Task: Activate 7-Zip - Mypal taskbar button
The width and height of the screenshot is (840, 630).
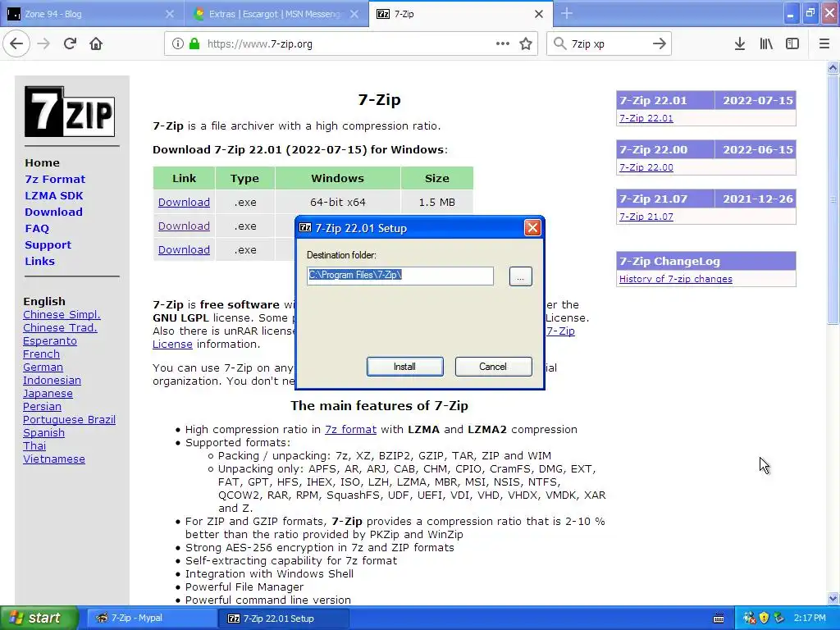Action: coord(152,618)
